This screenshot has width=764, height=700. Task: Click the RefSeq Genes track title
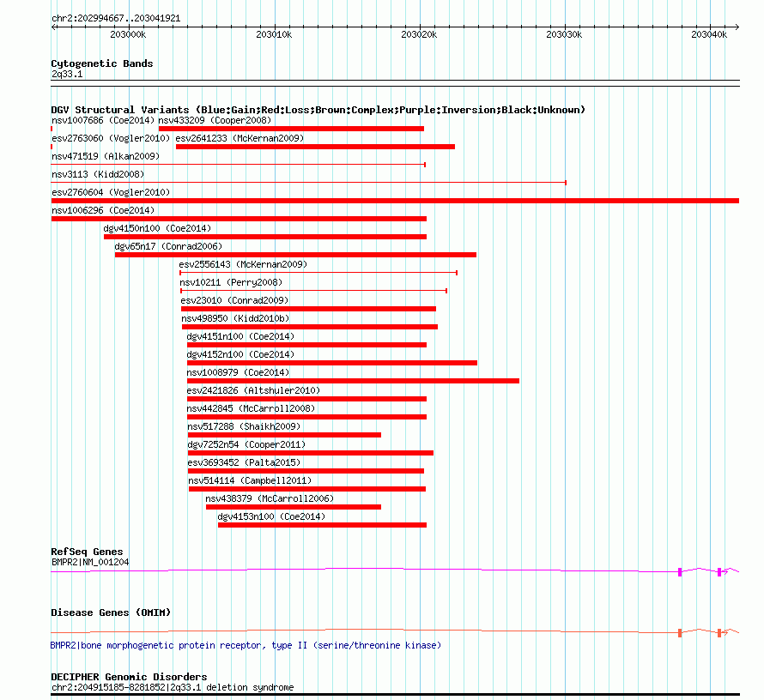pos(87,552)
